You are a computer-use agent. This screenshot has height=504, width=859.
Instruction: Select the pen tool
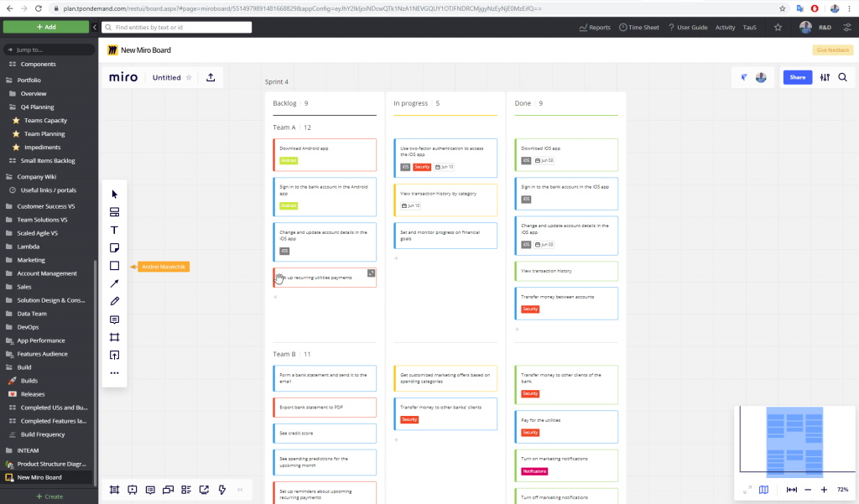pyautogui.click(x=114, y=300)
